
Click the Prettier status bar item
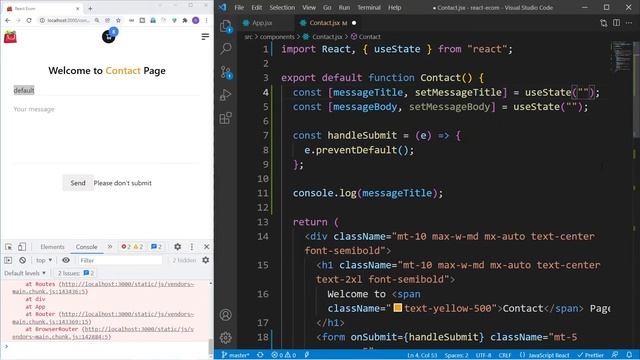point(590,355)
